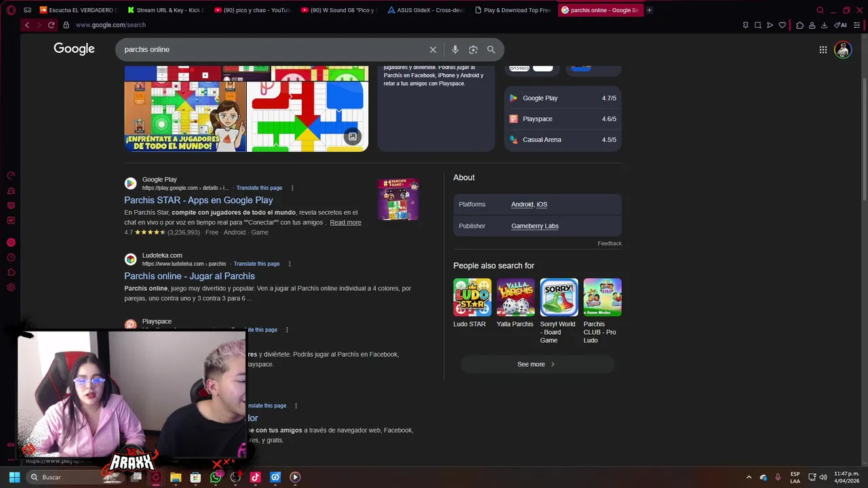Open the sidebar player icon

pos(11,243)
